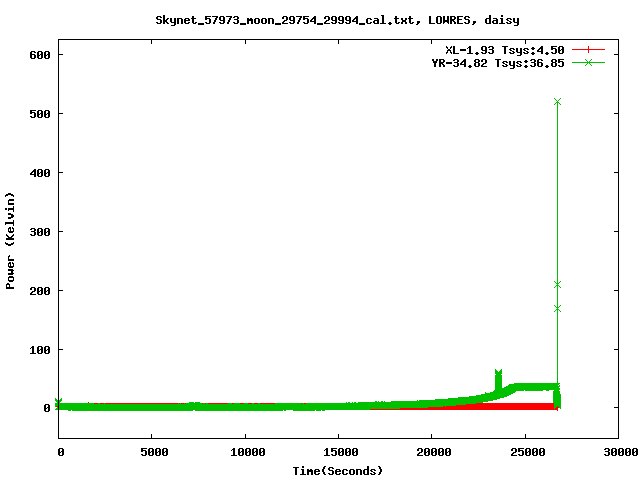Click the 30000 tick label on x-axis
Screen dimensions: 640x480
coord(618,453)
